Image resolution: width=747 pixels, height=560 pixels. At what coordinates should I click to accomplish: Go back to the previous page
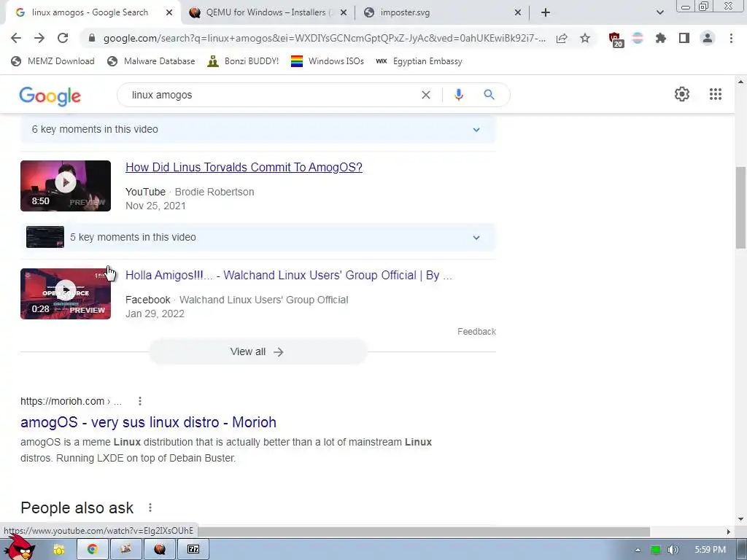coord(16,38)
